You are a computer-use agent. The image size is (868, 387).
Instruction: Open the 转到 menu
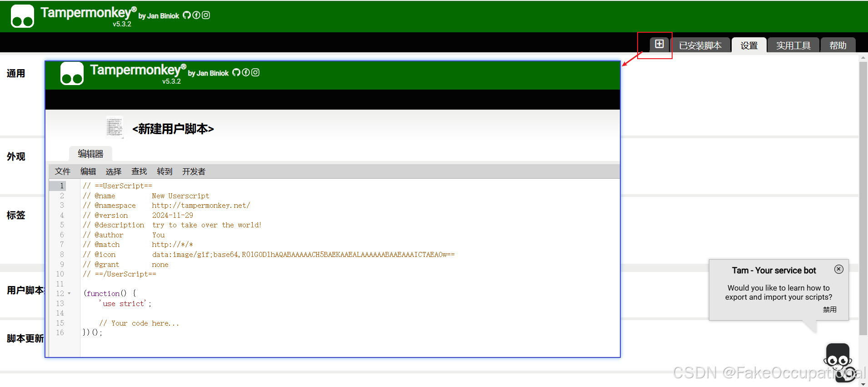coord(165,171)
